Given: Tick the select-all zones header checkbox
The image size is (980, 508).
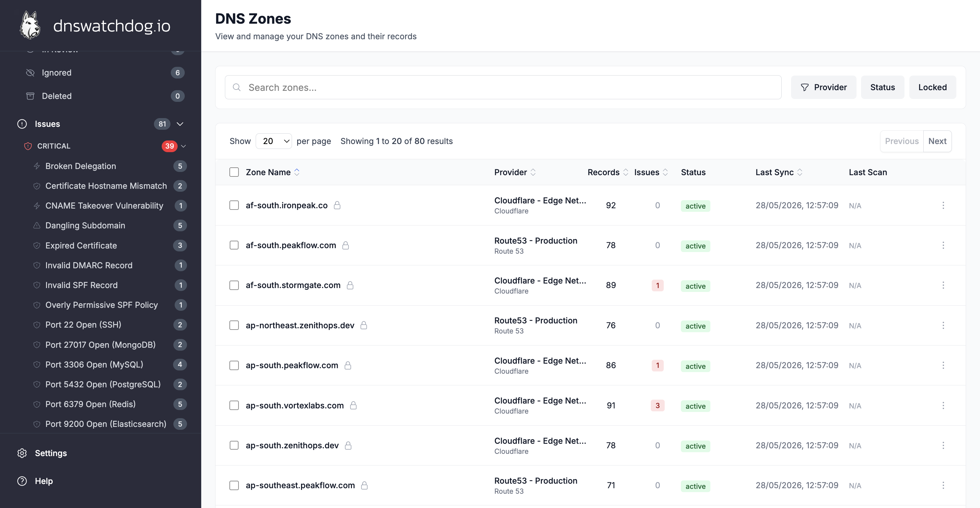Looking at the screenshot, I should (234, 172).
